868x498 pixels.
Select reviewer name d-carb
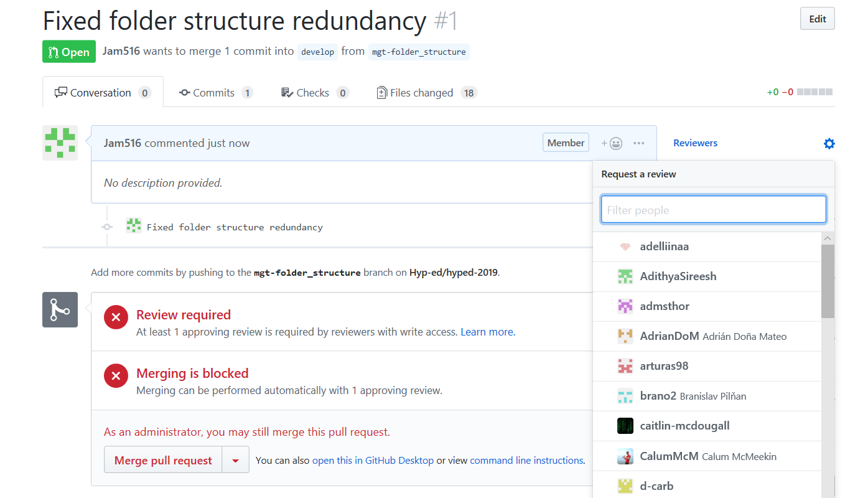(656, 486)
